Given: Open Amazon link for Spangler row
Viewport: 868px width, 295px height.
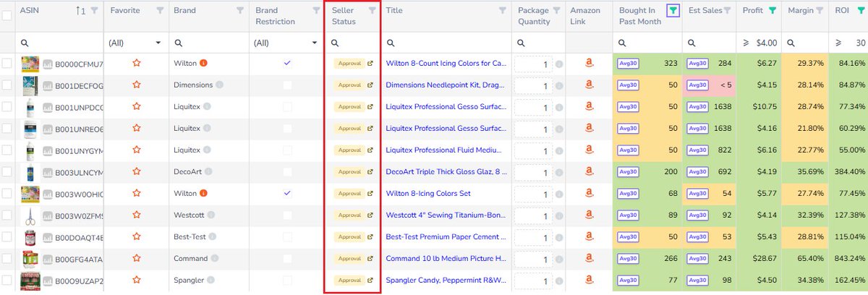Looking at the screenshot, I should (x=589, y=280).
